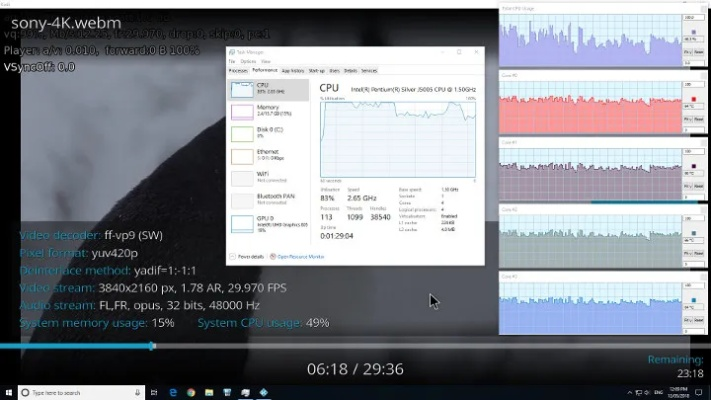Launch Google Chrome from the taskbar

pos(190,393)
